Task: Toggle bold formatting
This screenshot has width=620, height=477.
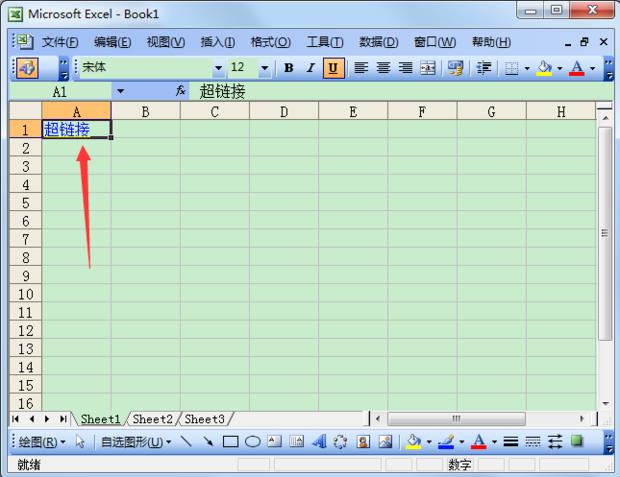Action: 289,68
